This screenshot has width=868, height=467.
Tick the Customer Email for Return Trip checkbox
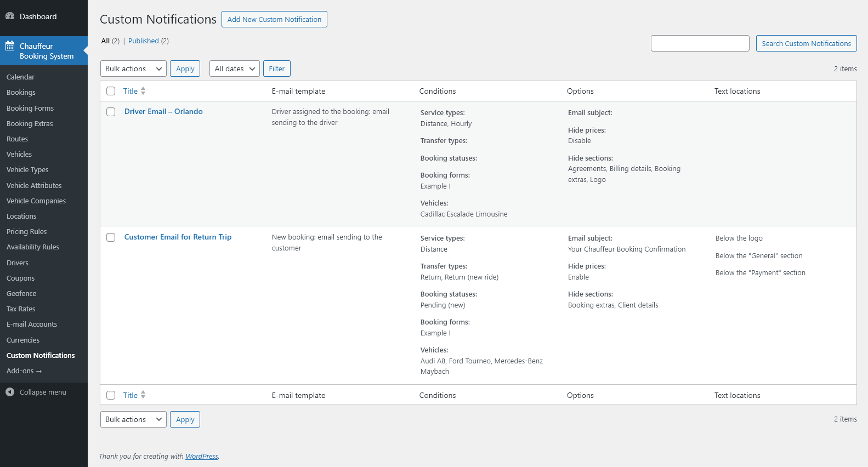(111, 237)
